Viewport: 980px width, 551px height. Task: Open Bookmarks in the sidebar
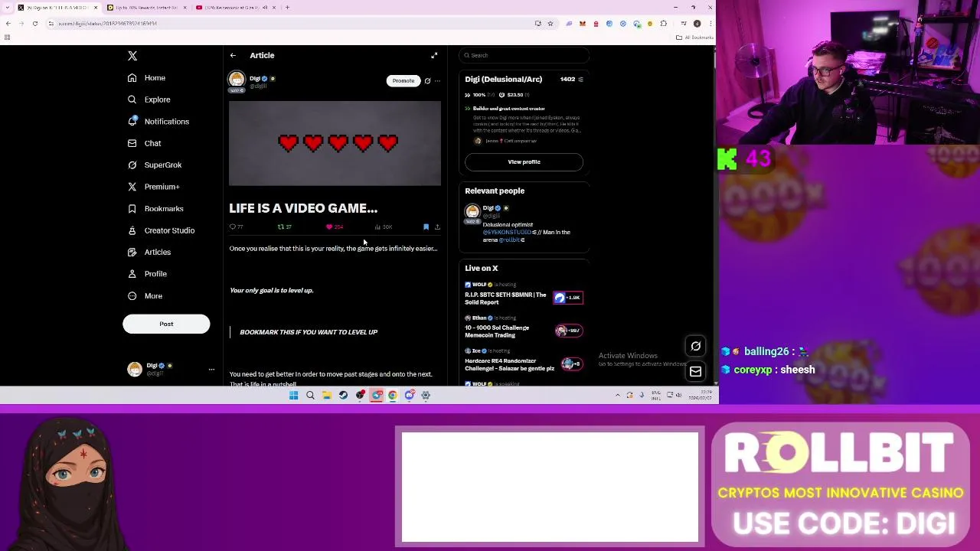(155, 209)
